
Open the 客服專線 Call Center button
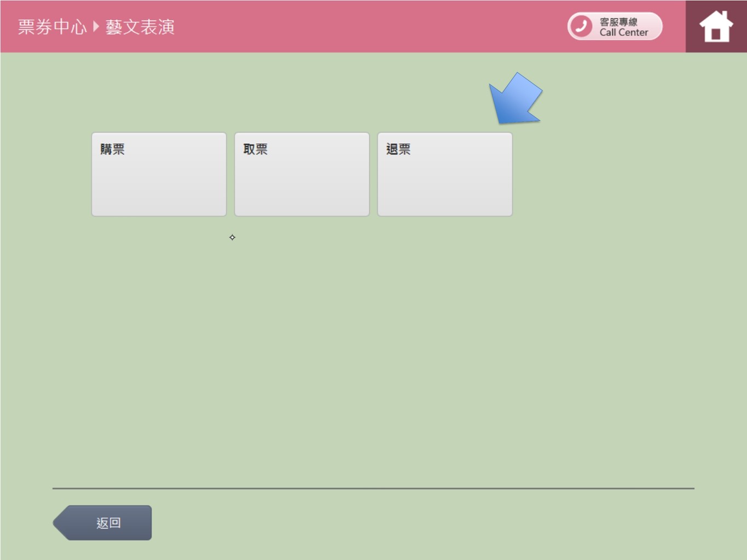(615, 26)
